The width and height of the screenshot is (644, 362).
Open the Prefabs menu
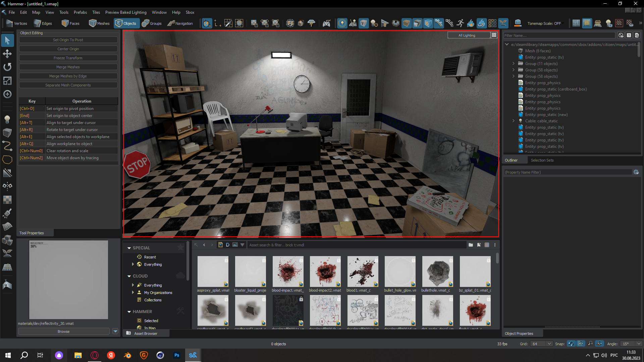(x=80, y=12)
